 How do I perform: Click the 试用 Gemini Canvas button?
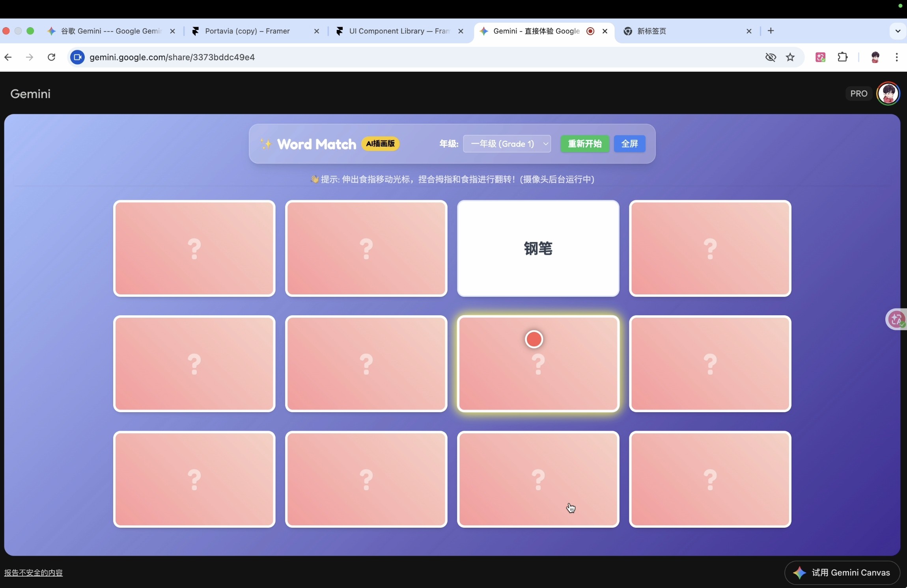pos(842,573)
